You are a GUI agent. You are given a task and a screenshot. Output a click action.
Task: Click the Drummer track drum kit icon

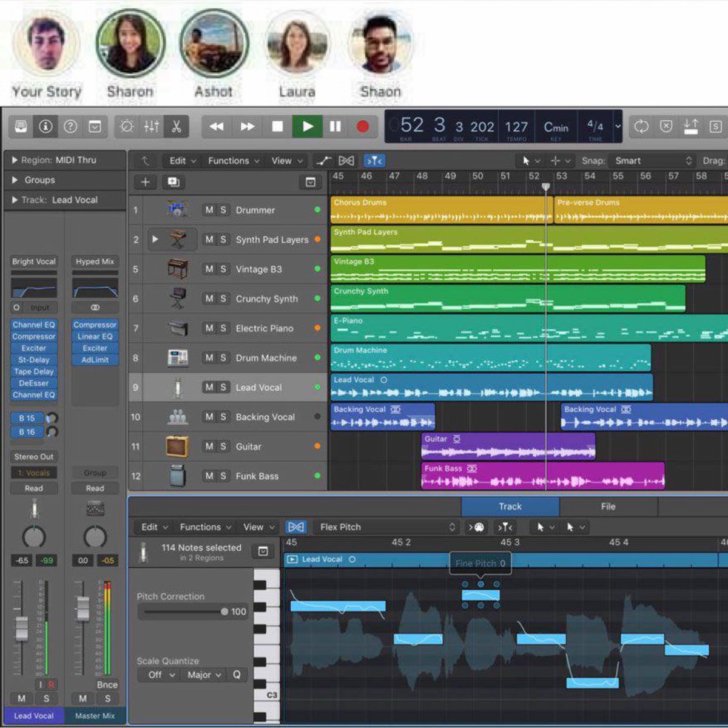(177, 210)
